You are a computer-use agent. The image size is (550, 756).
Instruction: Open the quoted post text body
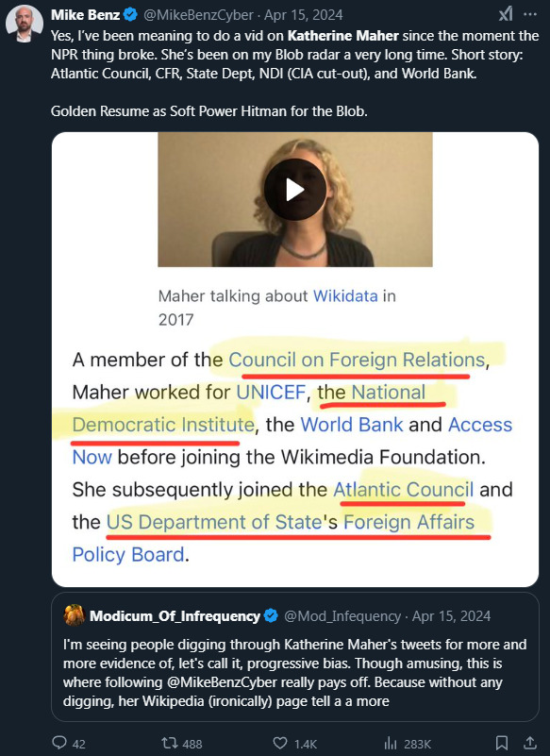pyautogui.click(x=294, y=673)
